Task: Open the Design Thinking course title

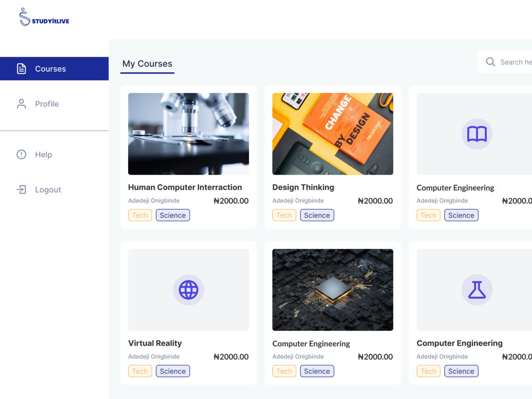Action: 303,187
